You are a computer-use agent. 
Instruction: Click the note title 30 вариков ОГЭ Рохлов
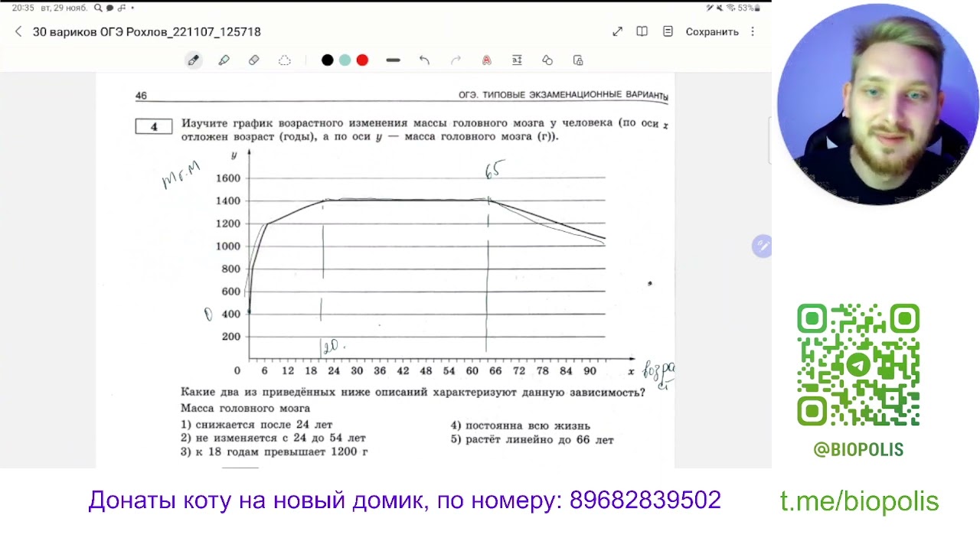coord(147,31)
